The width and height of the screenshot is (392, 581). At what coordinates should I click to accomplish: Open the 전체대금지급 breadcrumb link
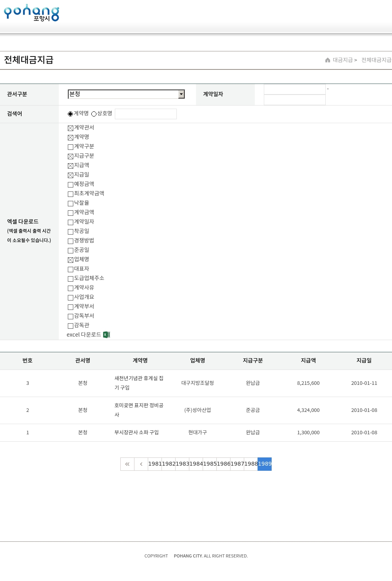[x=376, y=60]
